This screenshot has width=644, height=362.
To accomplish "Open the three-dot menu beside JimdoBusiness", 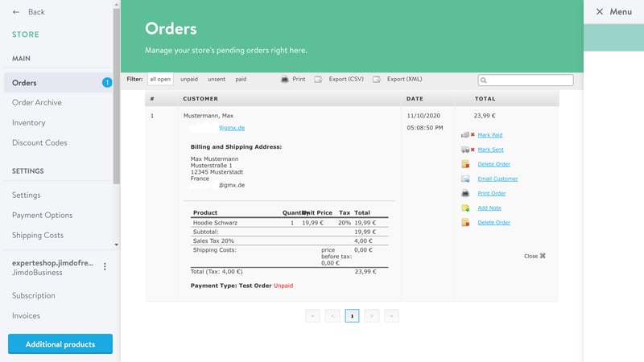I will (105, 267).
